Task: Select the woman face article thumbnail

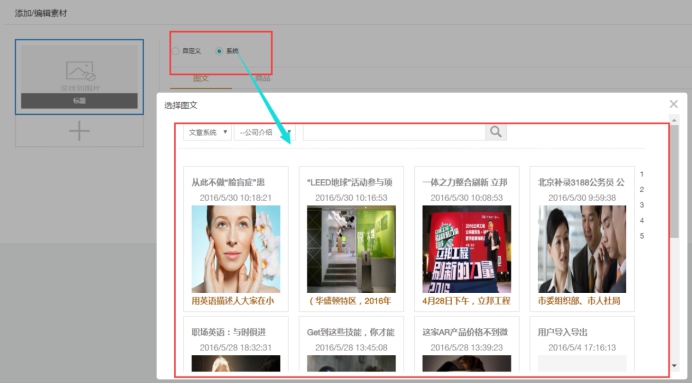Action: click(236, 249)
